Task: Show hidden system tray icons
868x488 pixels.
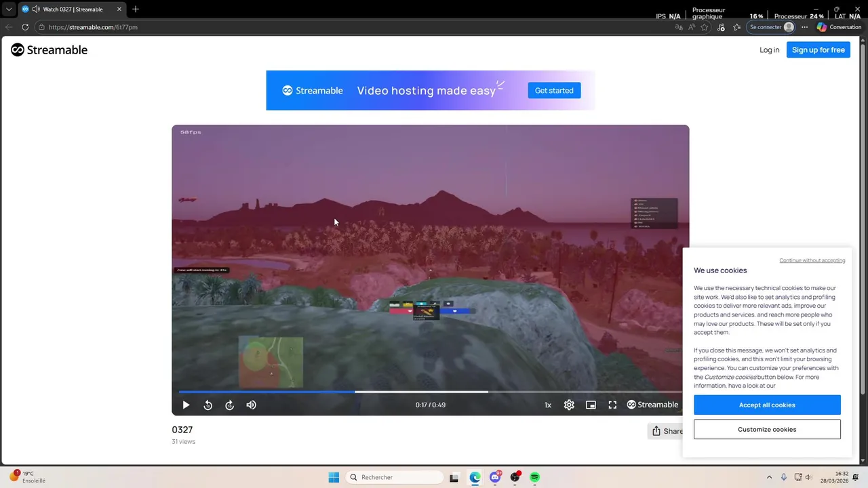Action: tap(769, 477)
